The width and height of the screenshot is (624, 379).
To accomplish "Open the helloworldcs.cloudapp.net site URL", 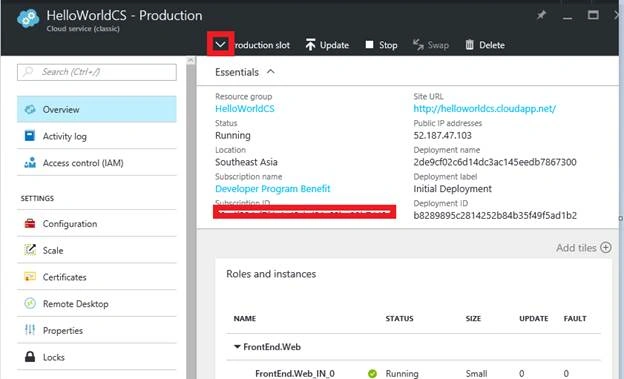I will [484, 109].
